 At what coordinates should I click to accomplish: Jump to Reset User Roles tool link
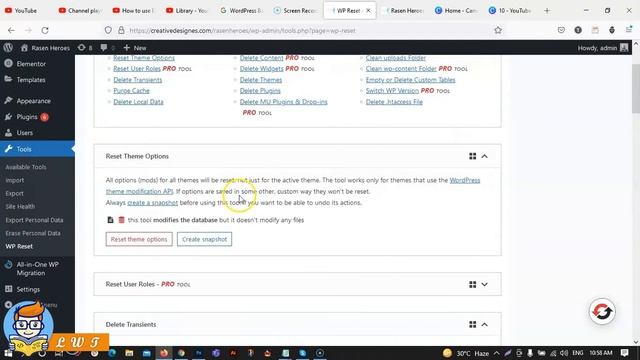[x=137, y=69]
